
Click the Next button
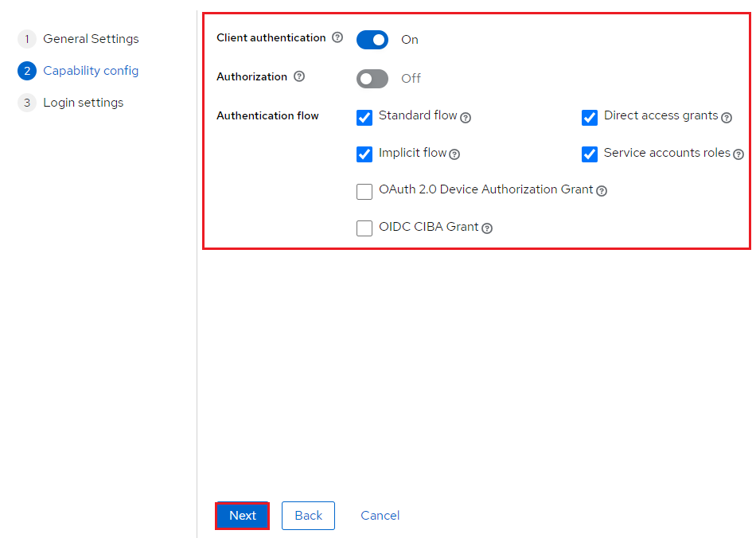pyautogui.click(x=242, y=516)
